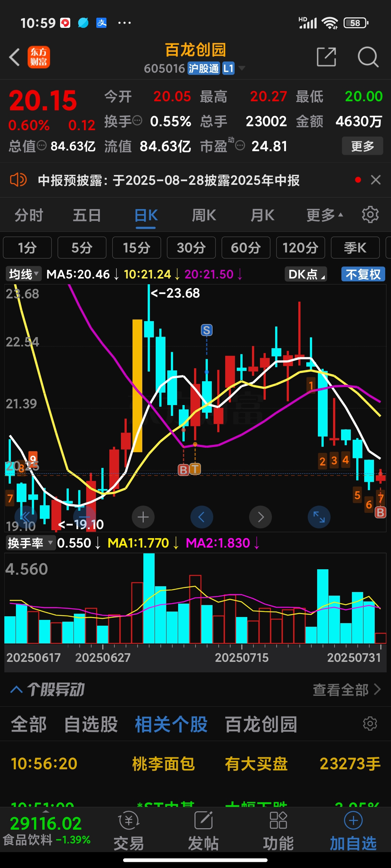Image resolution: width=391 pixels, height=868 pixels.
Task: Open the search magnifier icon
Action: point(368,57)
